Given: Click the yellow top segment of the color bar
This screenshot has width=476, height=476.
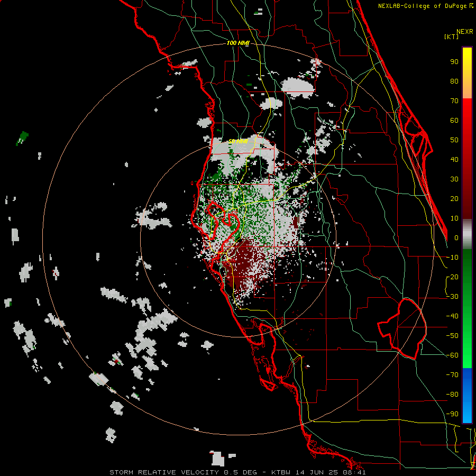Looking at the screenshot, I should coord(467,73).
